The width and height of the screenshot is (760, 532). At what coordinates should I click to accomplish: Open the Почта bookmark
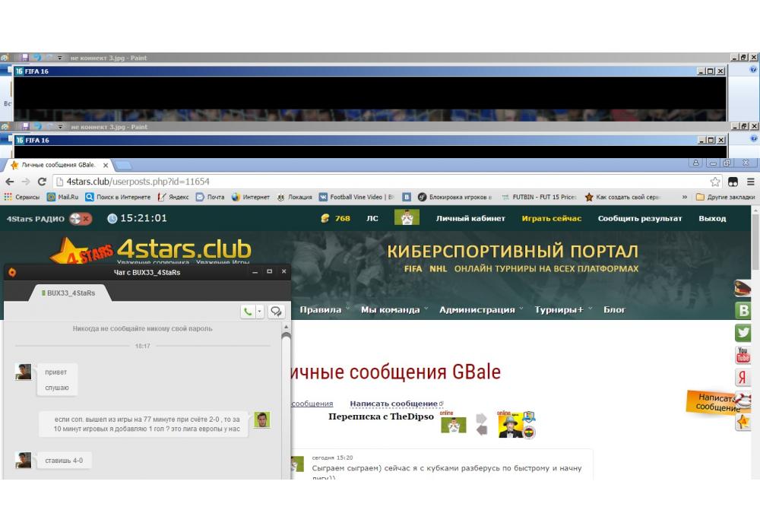pyautogui.click(x=211, y=197)
